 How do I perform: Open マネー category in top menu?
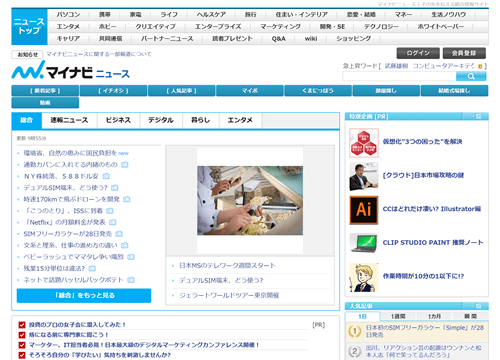[403, 15]
